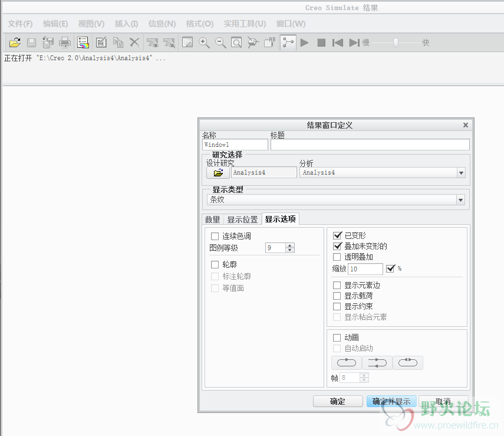Click the open design study folder button

tap(218, 173)
